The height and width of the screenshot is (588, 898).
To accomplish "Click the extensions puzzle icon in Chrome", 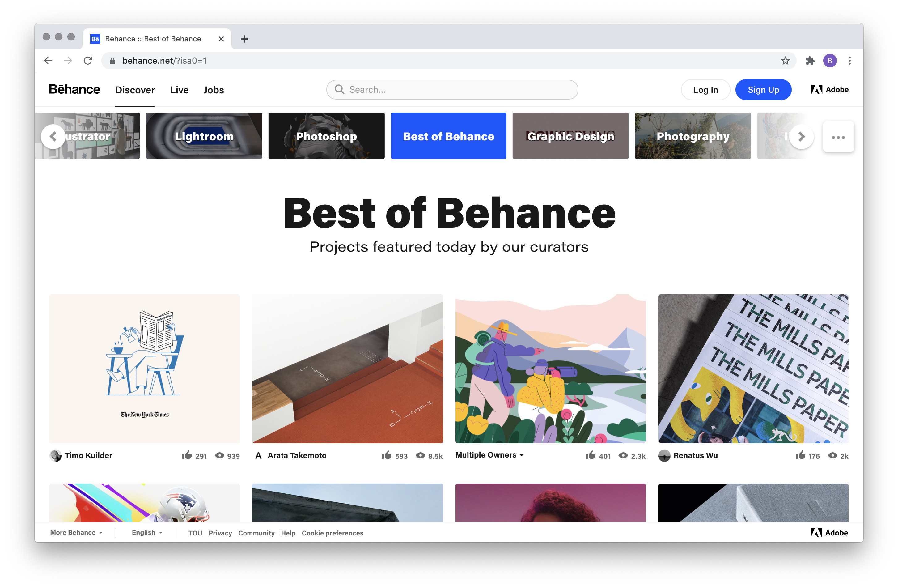I will pos(809,60).
